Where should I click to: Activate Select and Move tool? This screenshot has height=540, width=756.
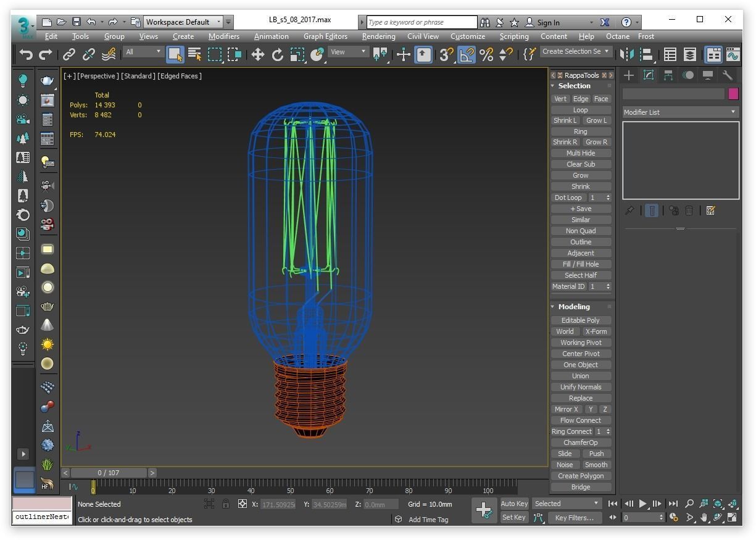[x=257, y=54]
